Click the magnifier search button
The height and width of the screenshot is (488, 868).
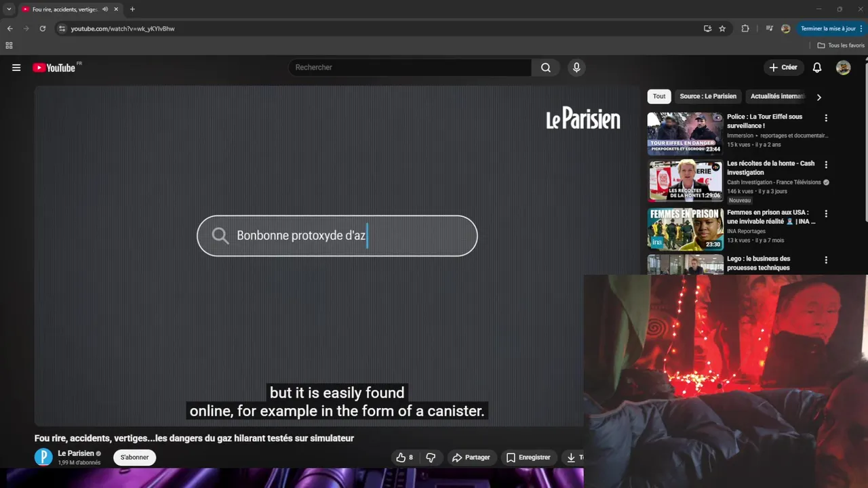click(x=546, y=68)
